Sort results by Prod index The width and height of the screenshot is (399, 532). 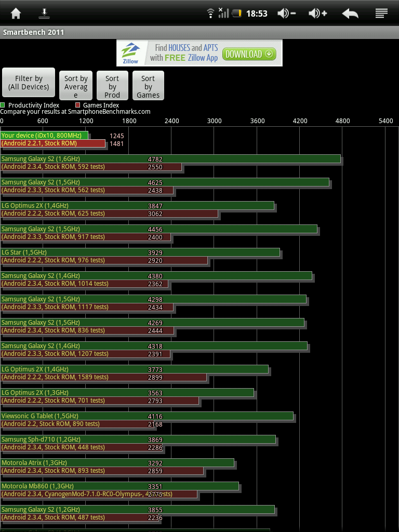[112, 86]
